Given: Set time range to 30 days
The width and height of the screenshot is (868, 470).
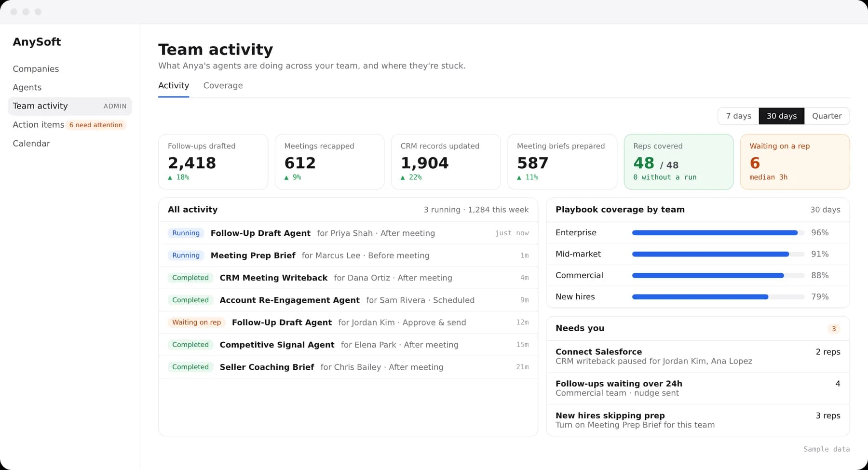Looking at the screenshot, I should tap(781, 116).
